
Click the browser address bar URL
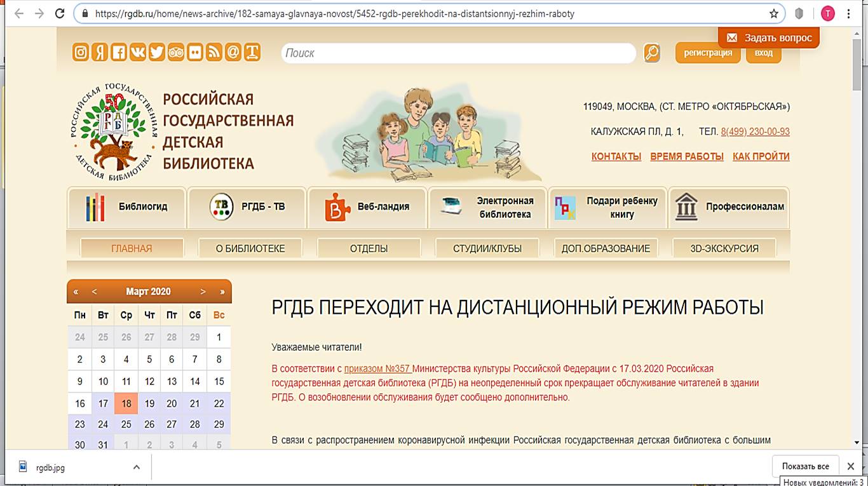click(x=335, y=13)
